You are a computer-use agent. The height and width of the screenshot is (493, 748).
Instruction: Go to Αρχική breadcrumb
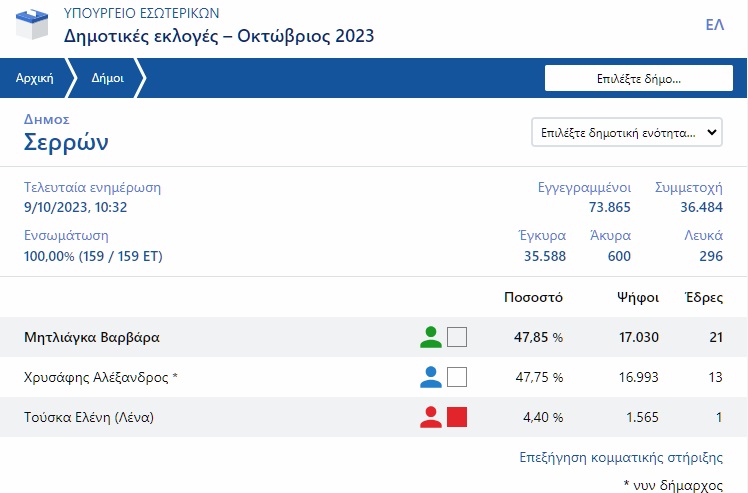(x=34, y=78)
